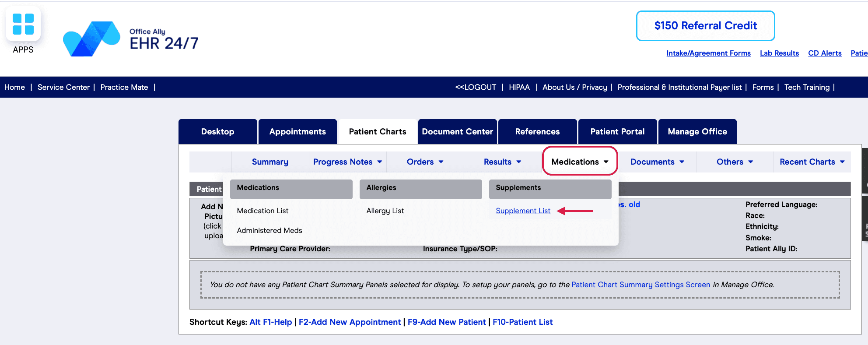Open the Supplement List link
The image size is (868, 345).
point(523,211)
